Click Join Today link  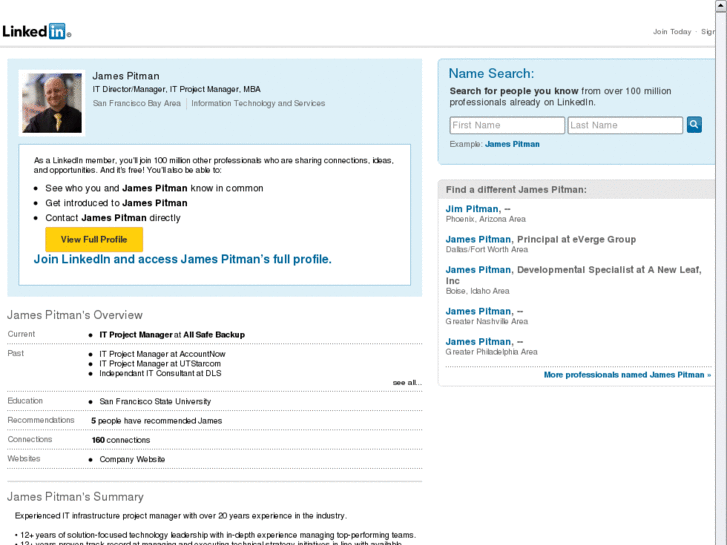click(672, 32)
